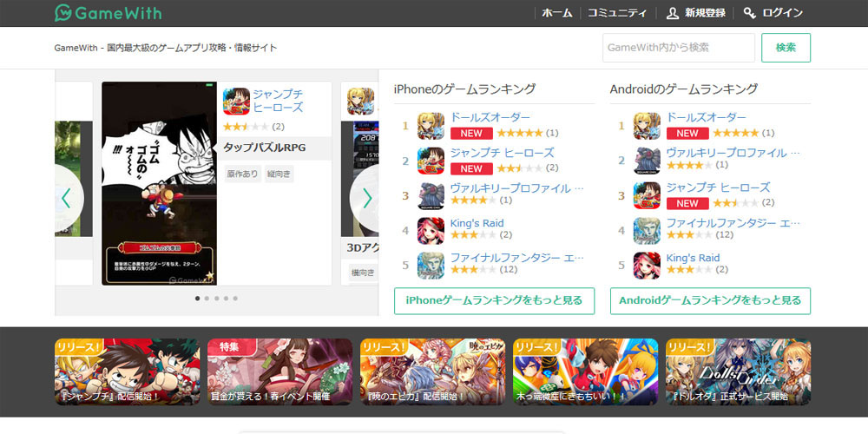This screenshot has width=868, height=434.
Task: Click the 検索 button
Action: click(786, 48)
